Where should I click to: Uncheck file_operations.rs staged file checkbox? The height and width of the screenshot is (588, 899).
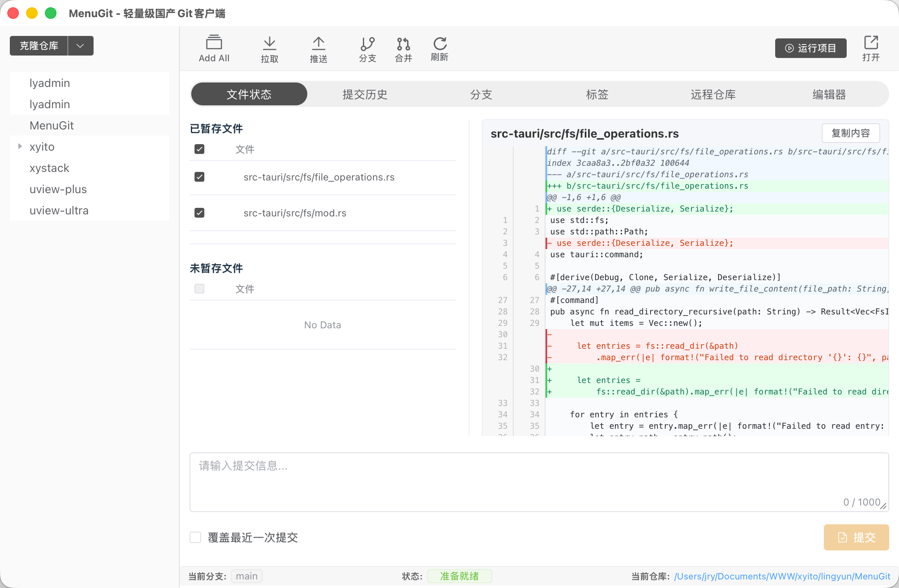199,177
